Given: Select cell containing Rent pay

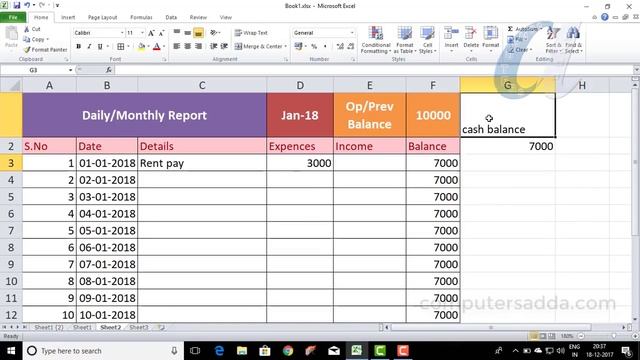Looking at the screenshot, I should tap(202, 163).
